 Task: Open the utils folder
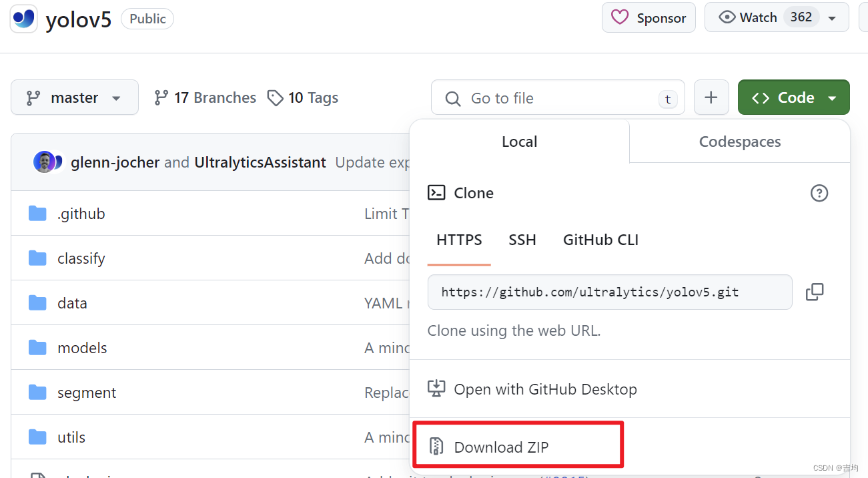coord(71,437)
